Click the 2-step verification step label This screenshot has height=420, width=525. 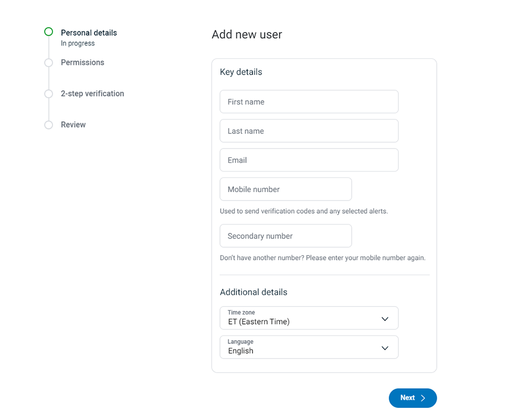[x=92, y=93]
